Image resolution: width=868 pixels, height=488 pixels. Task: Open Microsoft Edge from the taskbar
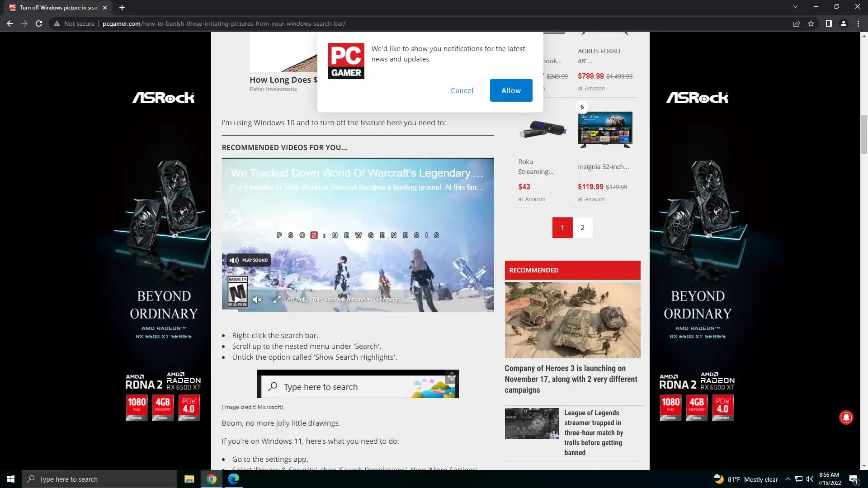point(234,479)
